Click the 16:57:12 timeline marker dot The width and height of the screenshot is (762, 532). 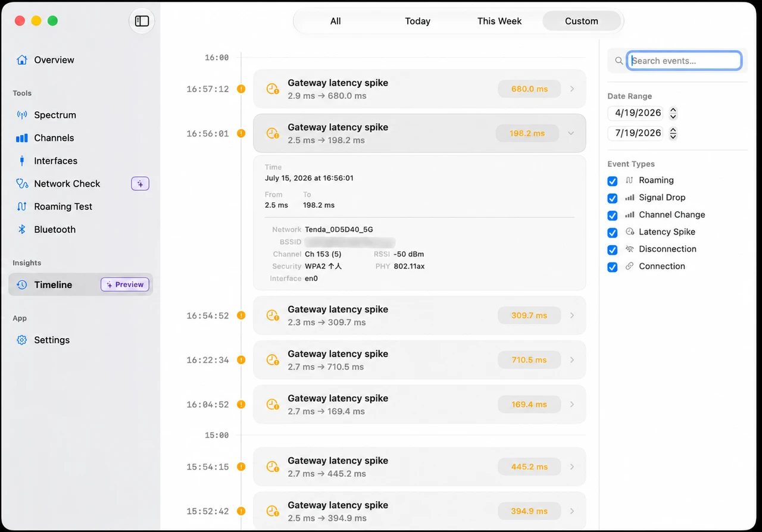pyautogui.click(x=241, y=89)
